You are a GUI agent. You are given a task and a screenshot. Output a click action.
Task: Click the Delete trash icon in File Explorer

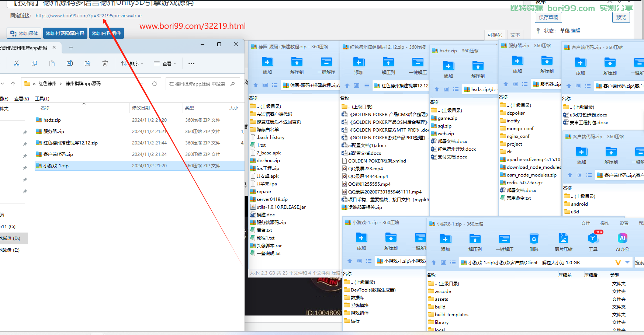coord(105,63)
